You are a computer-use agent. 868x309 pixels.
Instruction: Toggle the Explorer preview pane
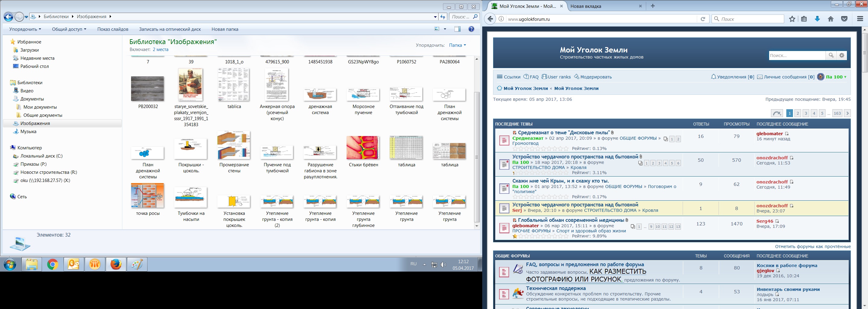[457, 29]
